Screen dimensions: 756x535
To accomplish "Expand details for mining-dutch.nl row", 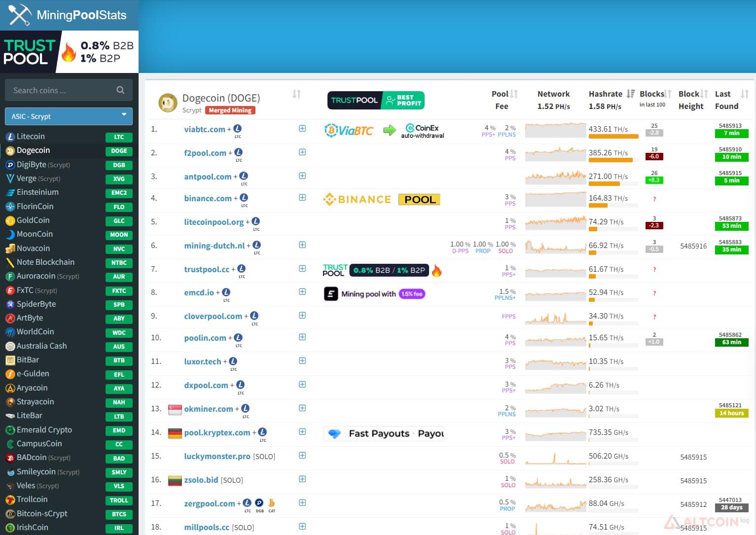I will pos(302,245).
